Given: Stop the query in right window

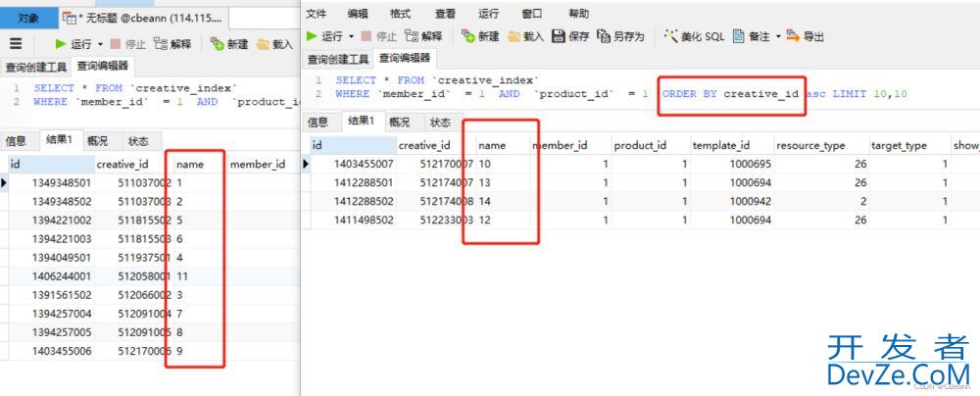Looking at the screenshot, I should coord(378,36).
